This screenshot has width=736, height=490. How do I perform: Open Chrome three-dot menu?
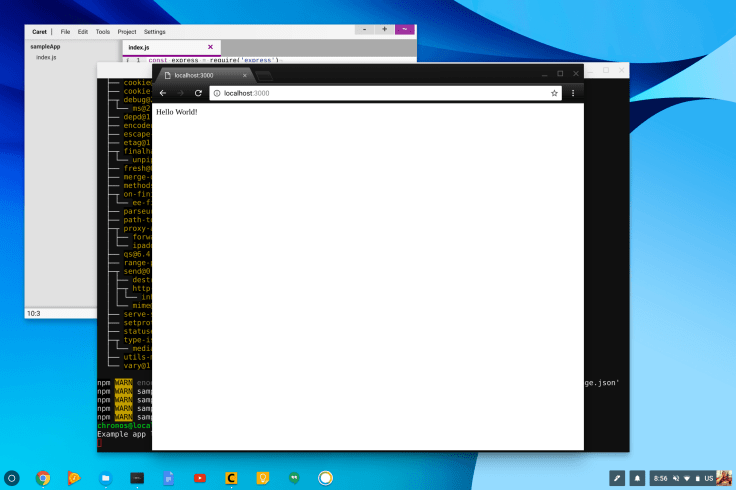click(573, 93)
